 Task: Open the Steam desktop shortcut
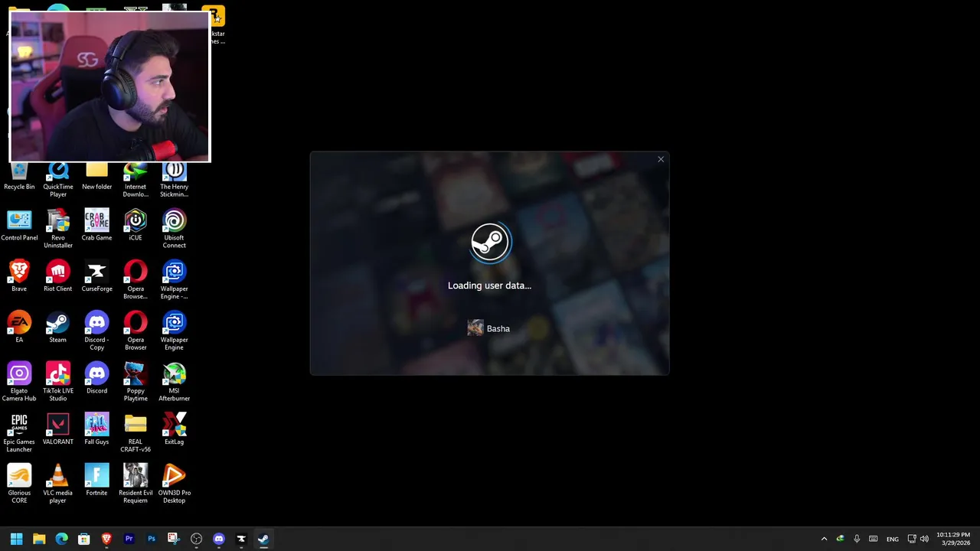click(57, 327)
